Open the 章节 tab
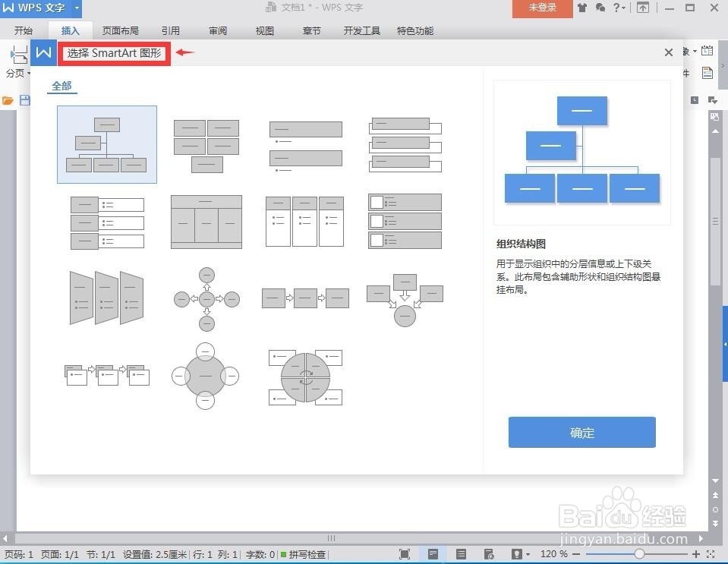Viewport: 728px width, 564px height. point(311,30)
